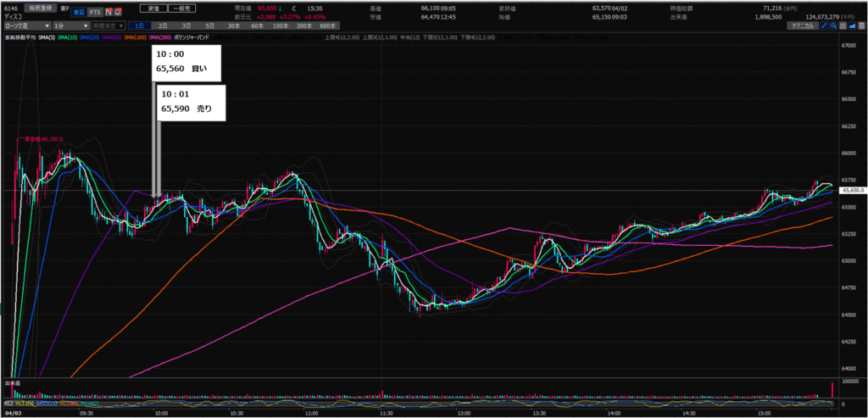This screenshot has width=868, height=418.
Task: Click the 10:01 65,590 売り annotation box
Action: [189, 102]
